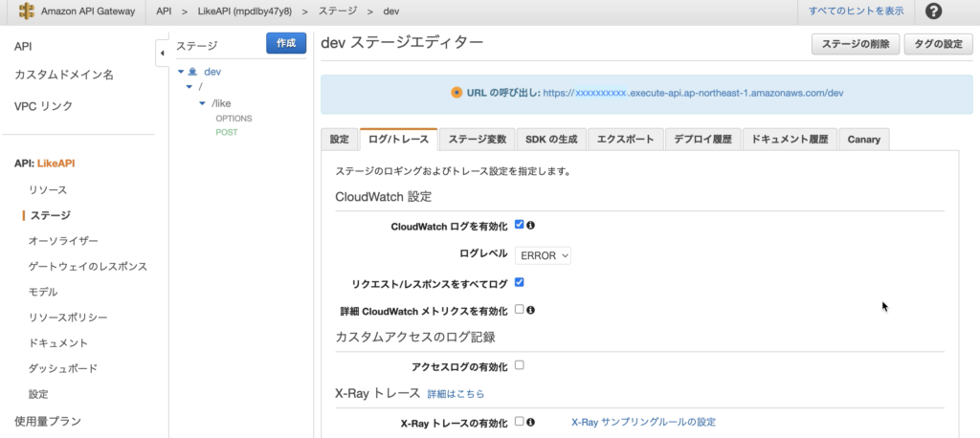Collapse the /like resource arrow
Viewport: 980px width, 438px height.
click(203, 103)
